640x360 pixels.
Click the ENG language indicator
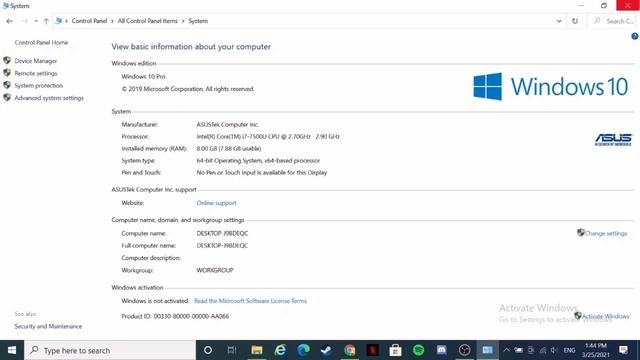569,350
